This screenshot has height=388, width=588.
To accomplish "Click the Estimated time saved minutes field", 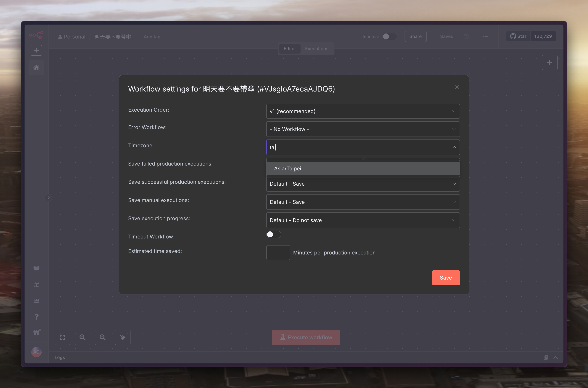I will tap(278, 252).
